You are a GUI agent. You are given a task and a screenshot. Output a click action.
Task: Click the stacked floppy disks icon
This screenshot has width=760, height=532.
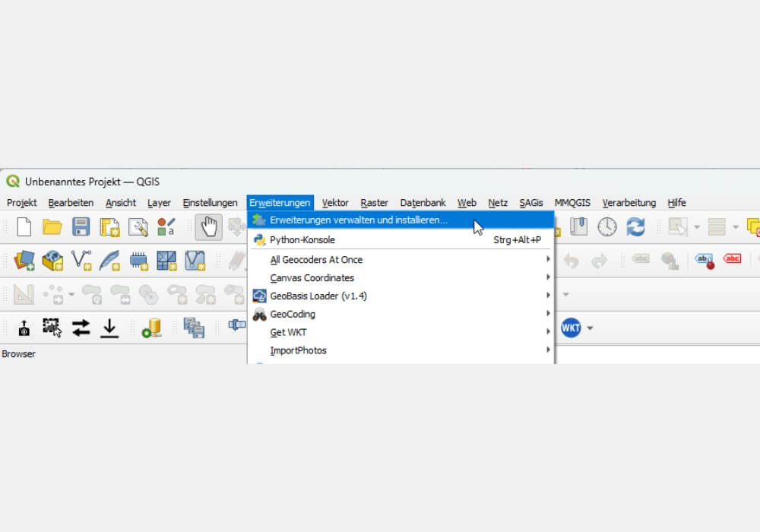point(194,328)
